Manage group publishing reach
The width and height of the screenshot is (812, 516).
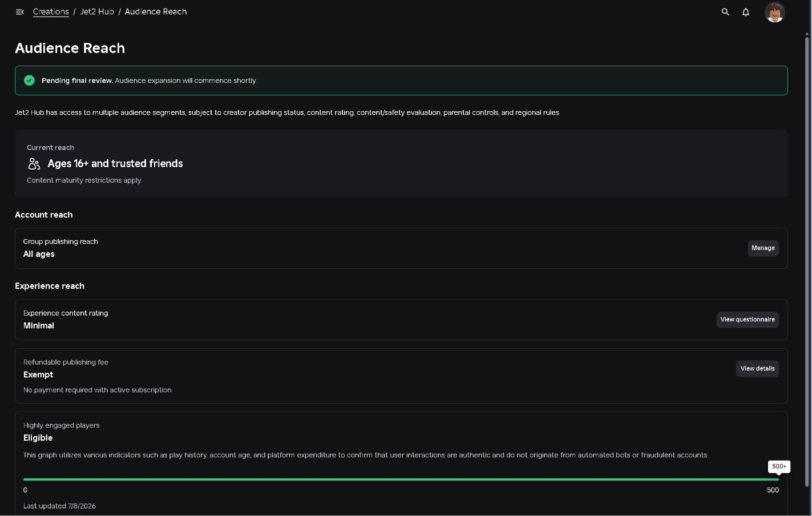click(x=763, y=248)
